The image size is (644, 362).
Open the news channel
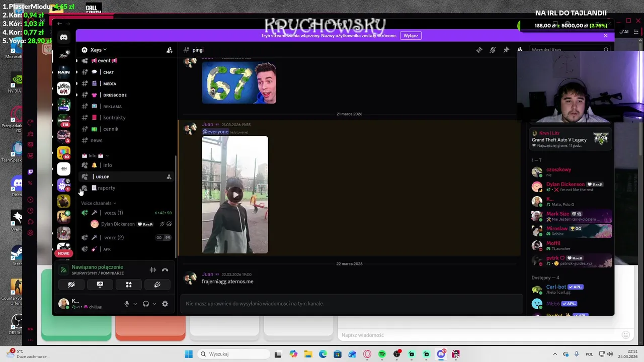(x=126, y=140)
